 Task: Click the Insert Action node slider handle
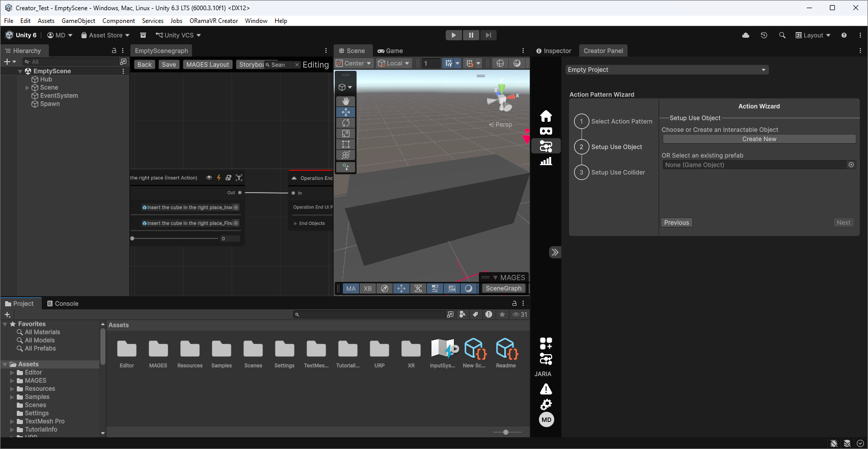(x=132, y=239)
